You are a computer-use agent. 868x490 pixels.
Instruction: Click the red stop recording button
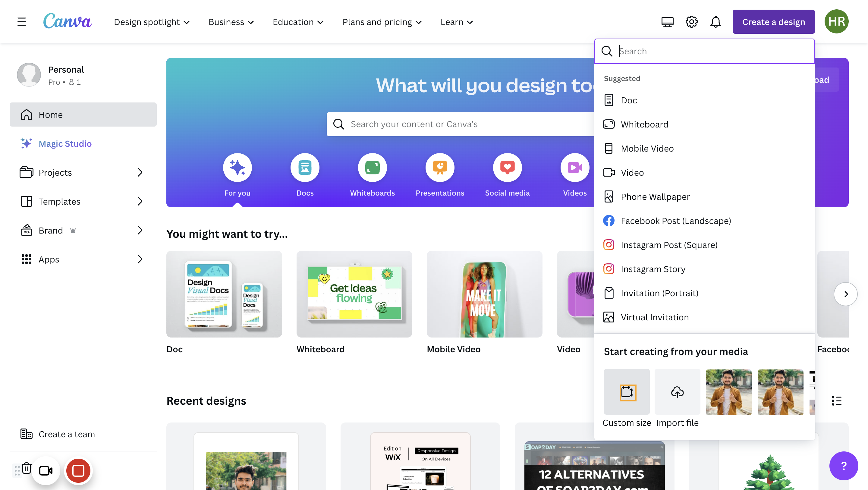coord(78,470)
